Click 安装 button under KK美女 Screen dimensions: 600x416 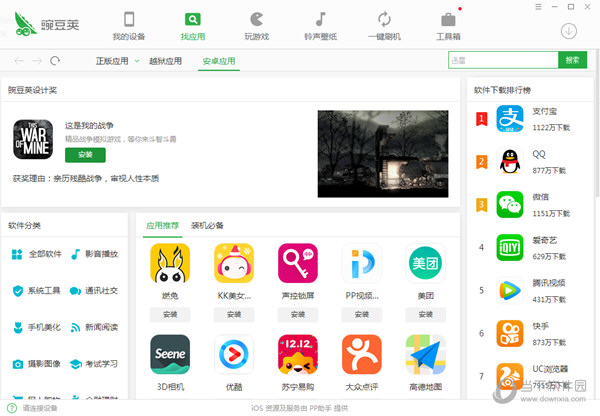click(x=234, y=315)
